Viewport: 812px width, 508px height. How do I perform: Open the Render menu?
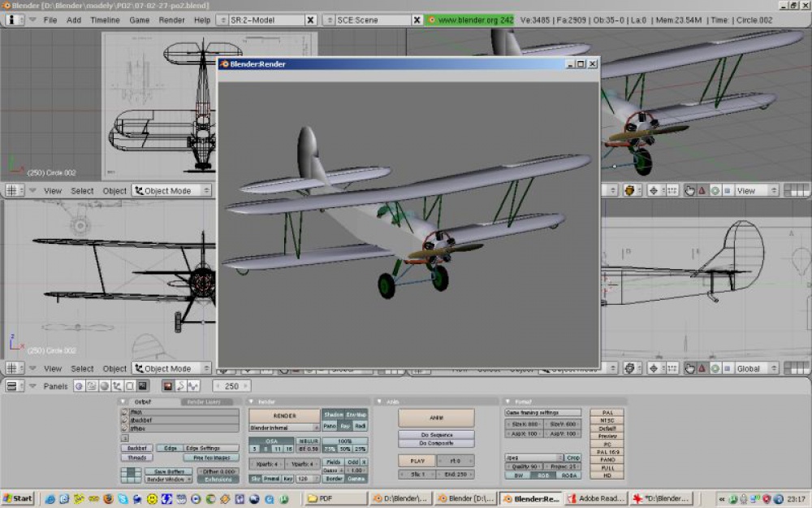coord(171,20)
